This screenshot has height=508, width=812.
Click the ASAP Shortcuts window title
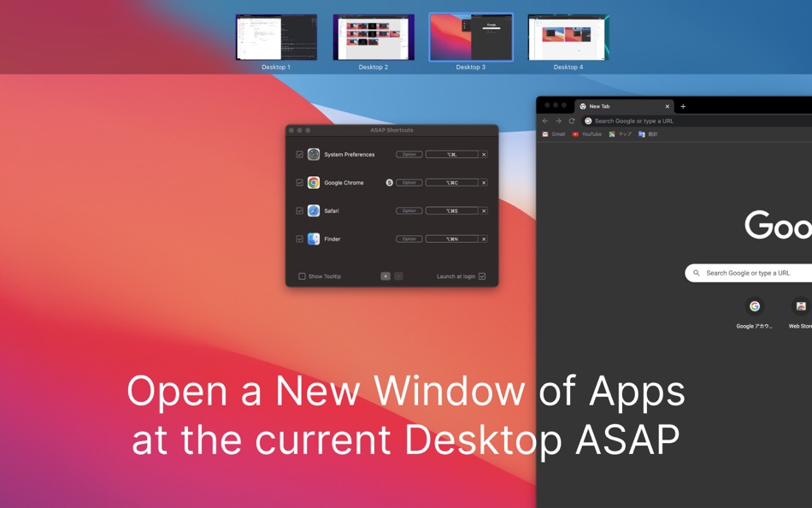coord(391,130)
